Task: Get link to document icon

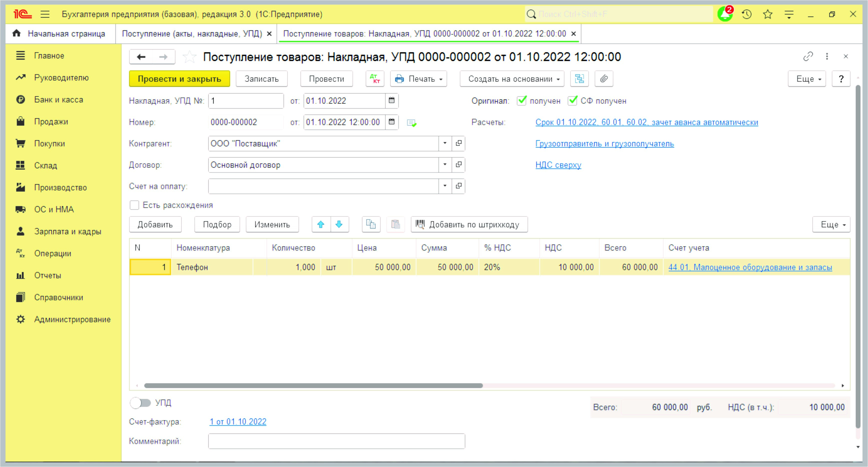Action: click(808, 56)
